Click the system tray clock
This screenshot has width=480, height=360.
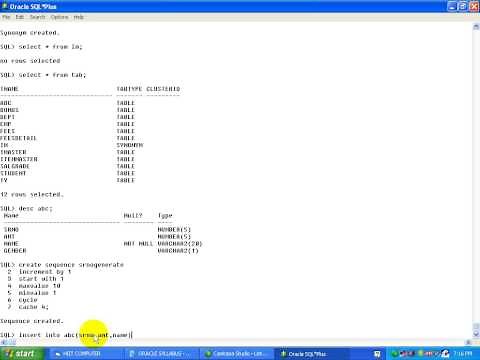pos(463,354)
